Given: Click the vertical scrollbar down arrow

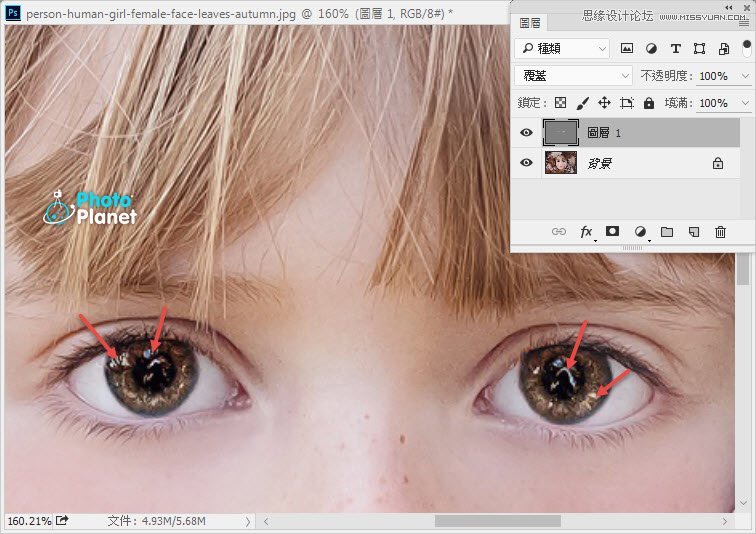Looking at the screenshot, I should 743,503.
